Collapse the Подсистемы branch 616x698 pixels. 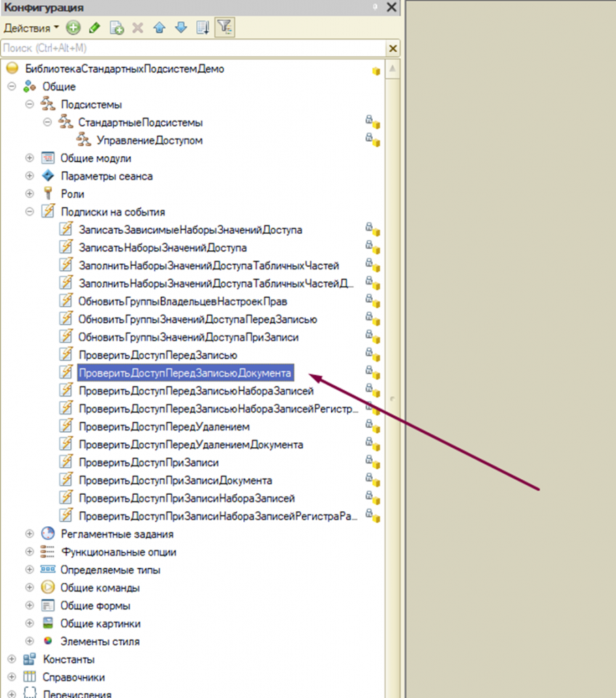coord(30,104)
